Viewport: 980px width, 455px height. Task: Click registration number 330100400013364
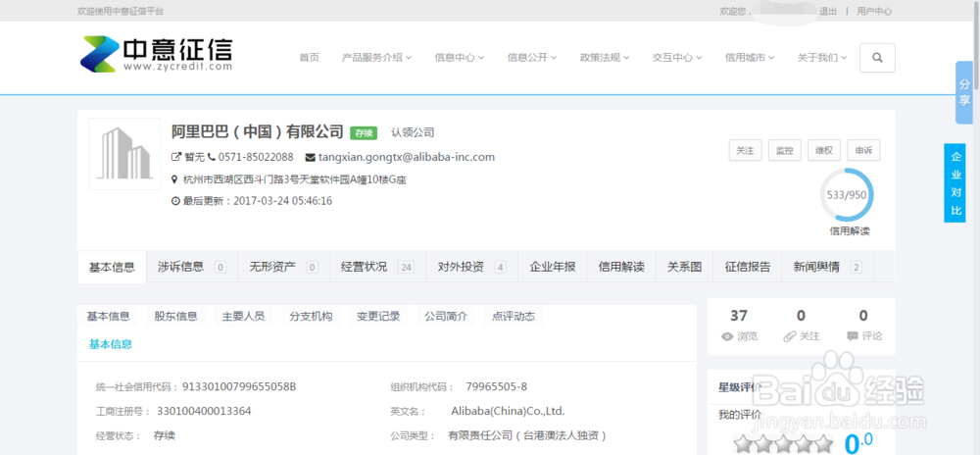[204, 411]
